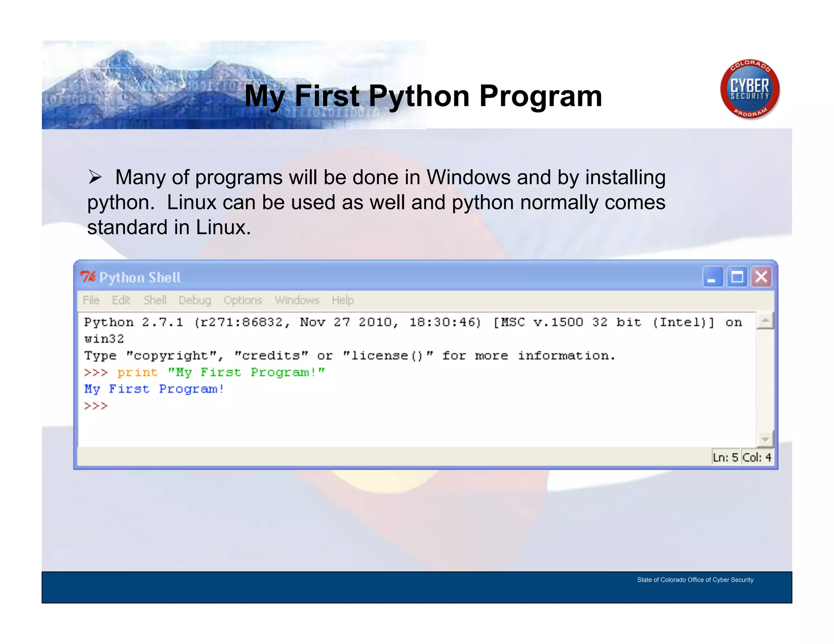Screen dimensions: 834x644
Task: Place cursor at the last >>> prompt
Action: [96, 406]
